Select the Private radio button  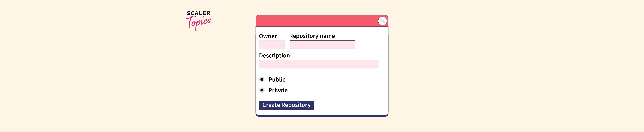pyautogui.click(x=262, y=90)
